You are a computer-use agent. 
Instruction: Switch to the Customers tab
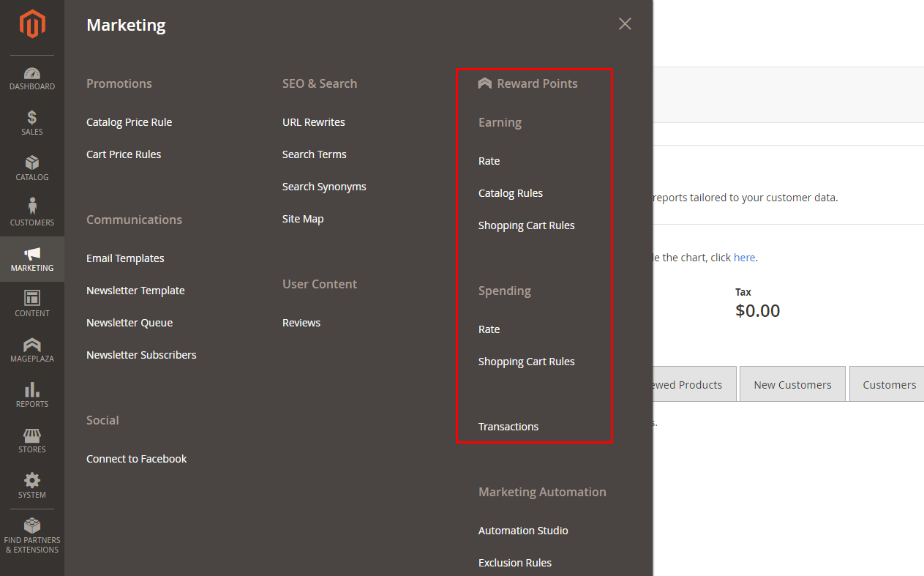click(x=889, y=385)
